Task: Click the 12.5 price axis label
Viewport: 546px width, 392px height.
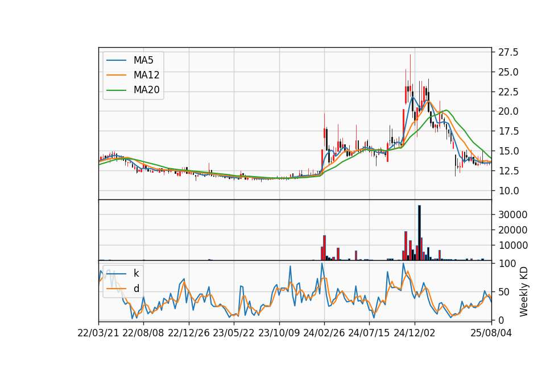Action: pyautogui.click(x=508, y=171)
